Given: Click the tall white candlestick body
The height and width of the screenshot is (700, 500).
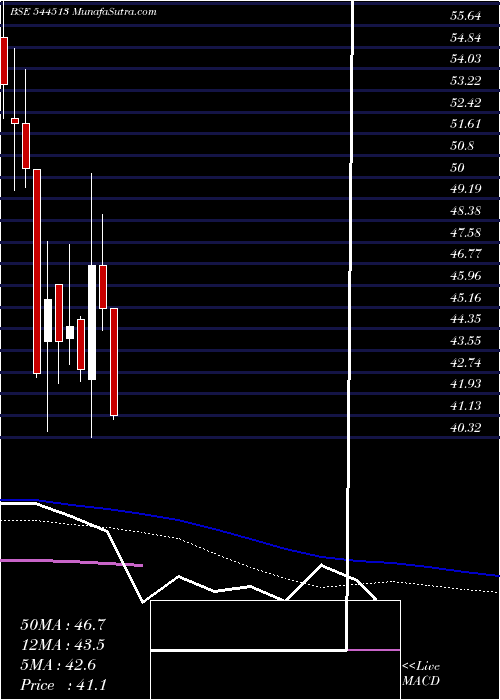Looking at the screenshot, I should 92,323.
